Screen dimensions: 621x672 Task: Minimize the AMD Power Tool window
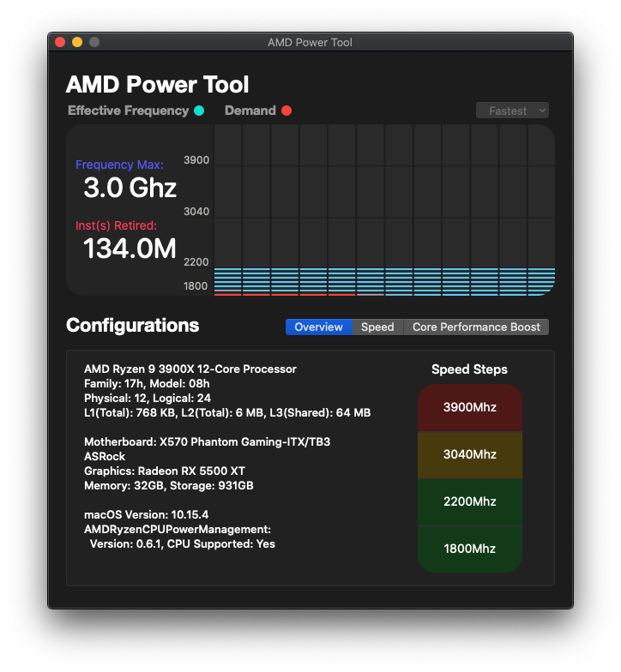click(x=77, y=42)
